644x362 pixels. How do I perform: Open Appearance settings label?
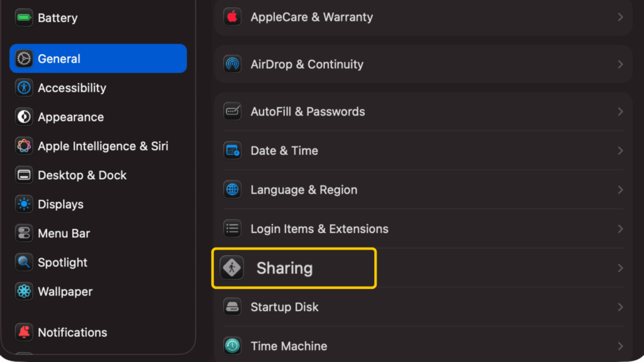70,117
